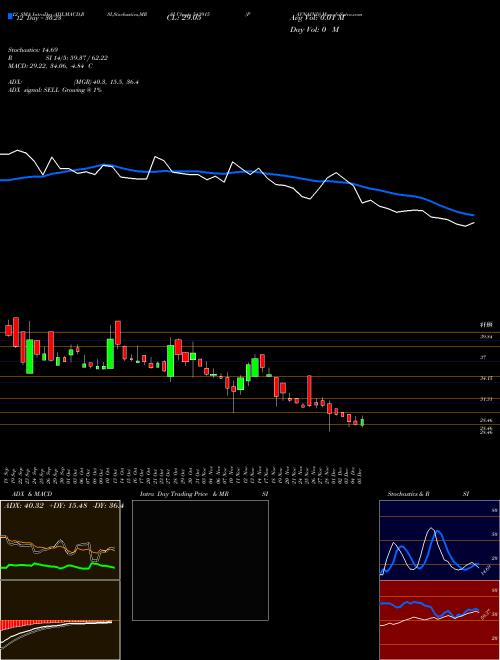500x660 pixels.
Task: Select the 'ADX: 40.32 +DY: 15.48' header
Action: (x=46, y=506)
